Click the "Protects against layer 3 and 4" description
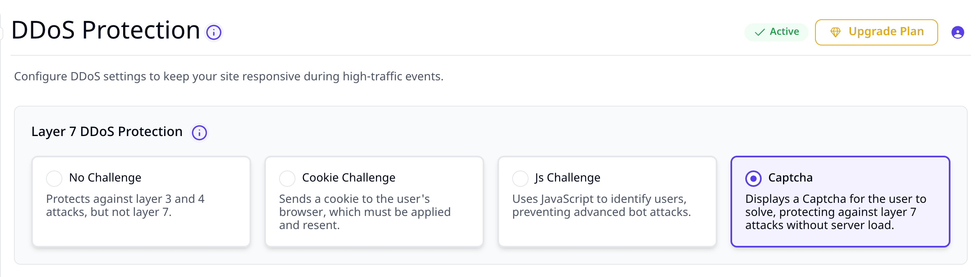This screenshot has width=980, height=277. pos(125,205)
